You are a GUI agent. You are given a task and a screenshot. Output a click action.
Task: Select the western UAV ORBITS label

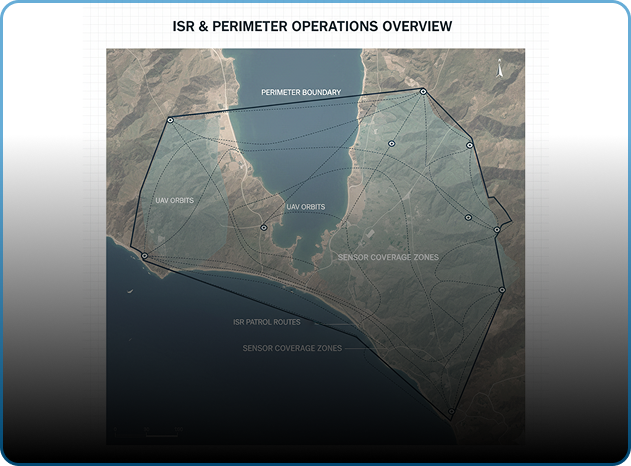click(x=174, y=200)
